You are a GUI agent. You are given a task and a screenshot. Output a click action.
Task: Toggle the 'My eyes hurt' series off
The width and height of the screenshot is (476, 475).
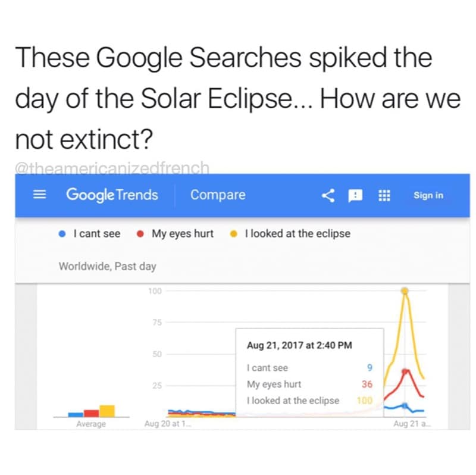(181, 234)
